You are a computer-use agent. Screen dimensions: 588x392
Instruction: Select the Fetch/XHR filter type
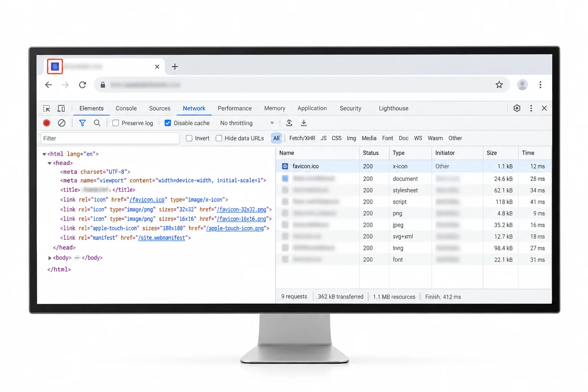(x=302, y=138)
